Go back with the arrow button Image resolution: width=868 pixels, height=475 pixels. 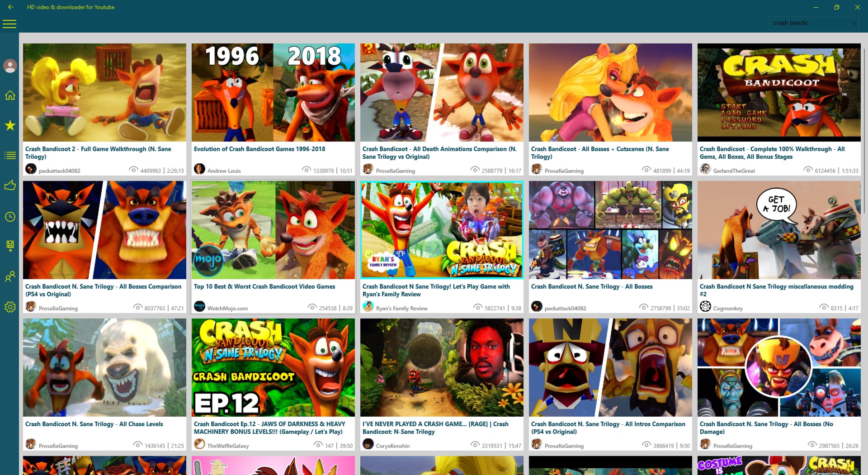point(10,7)
